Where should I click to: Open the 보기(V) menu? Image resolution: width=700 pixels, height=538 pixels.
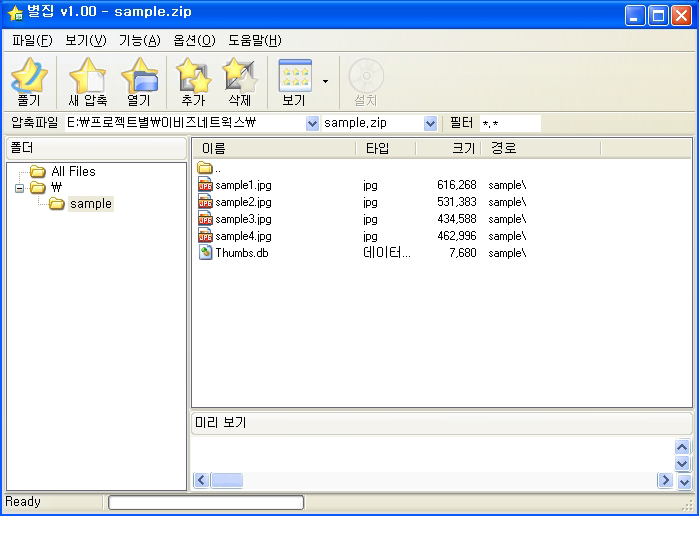[x=86, y=41]
